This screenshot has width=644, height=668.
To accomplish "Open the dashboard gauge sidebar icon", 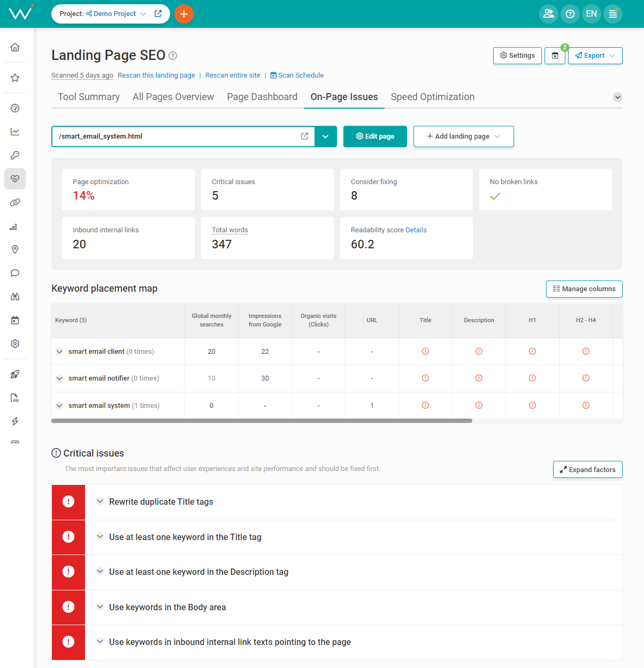I will 15,108.
